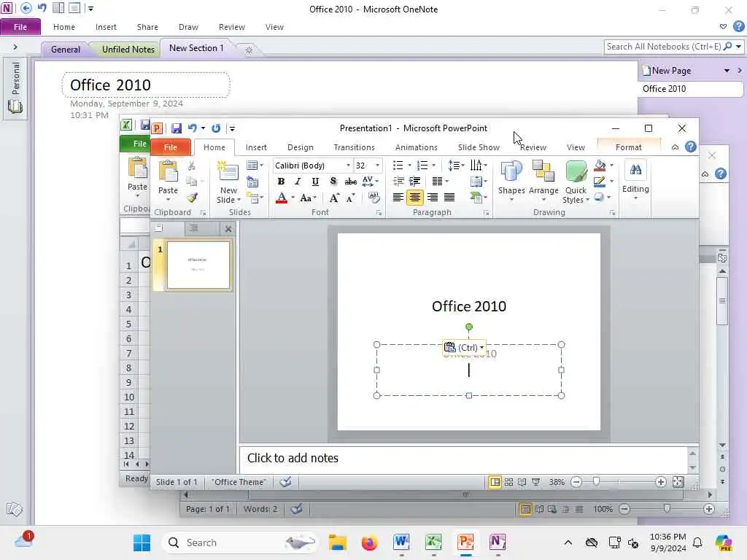Click the PowerPoint save disk icon
Screen dimensions: 747x560
177,128
